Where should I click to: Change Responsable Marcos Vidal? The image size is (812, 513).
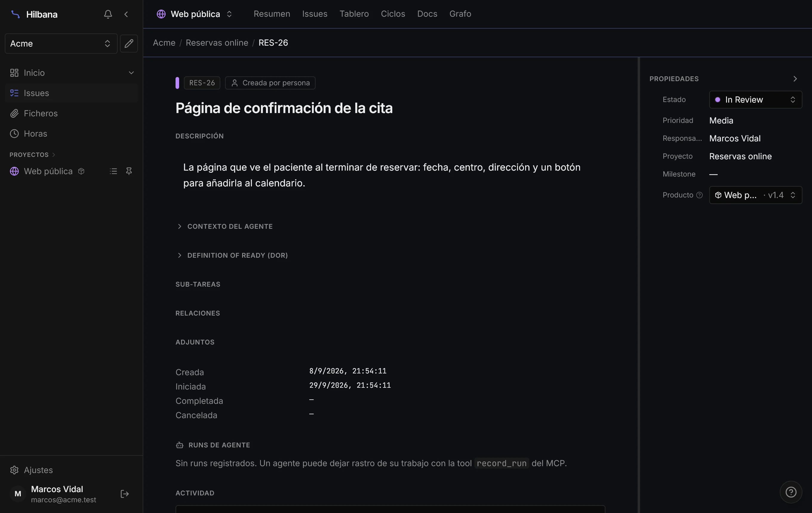735,138
